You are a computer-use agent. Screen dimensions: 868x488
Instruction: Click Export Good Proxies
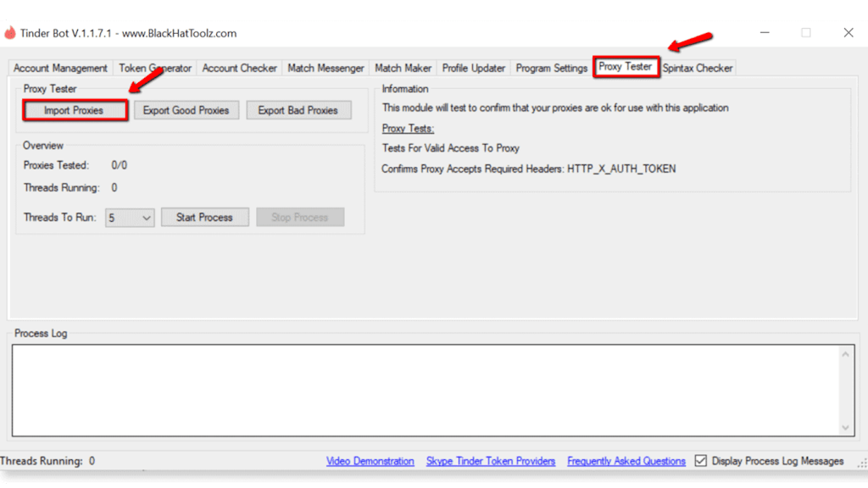click(186, 110)
